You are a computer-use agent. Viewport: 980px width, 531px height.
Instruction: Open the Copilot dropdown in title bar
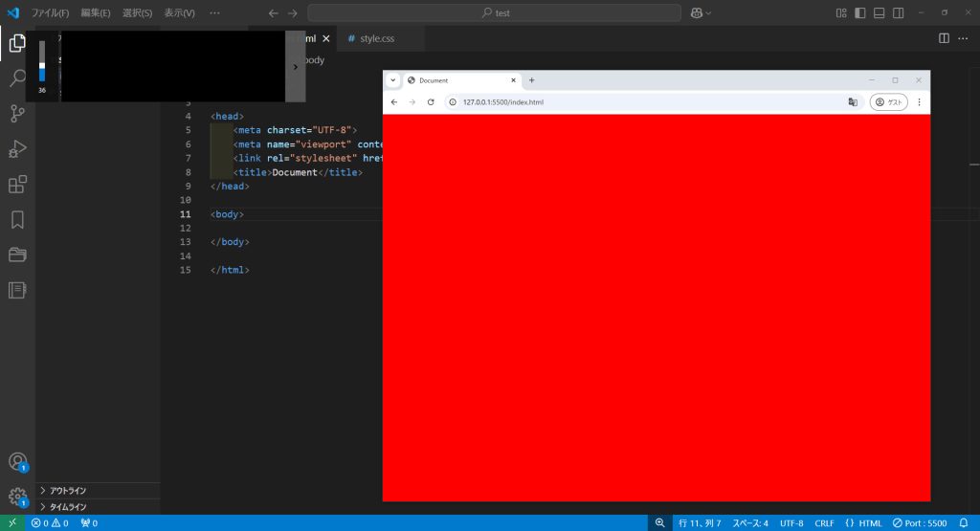(701, 13)
